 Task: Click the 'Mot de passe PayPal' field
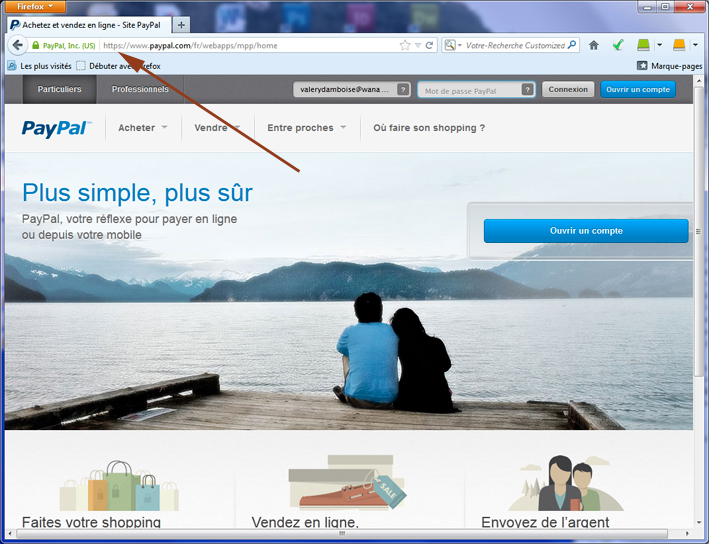point(476,90)
